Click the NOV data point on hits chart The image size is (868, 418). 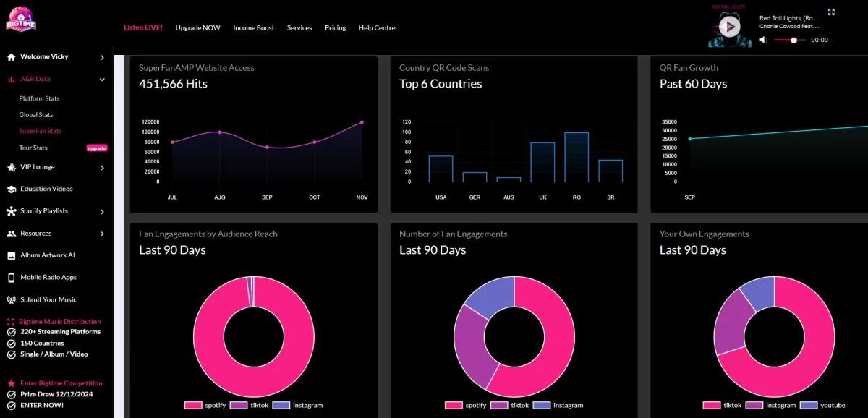[x=362, y=122]
